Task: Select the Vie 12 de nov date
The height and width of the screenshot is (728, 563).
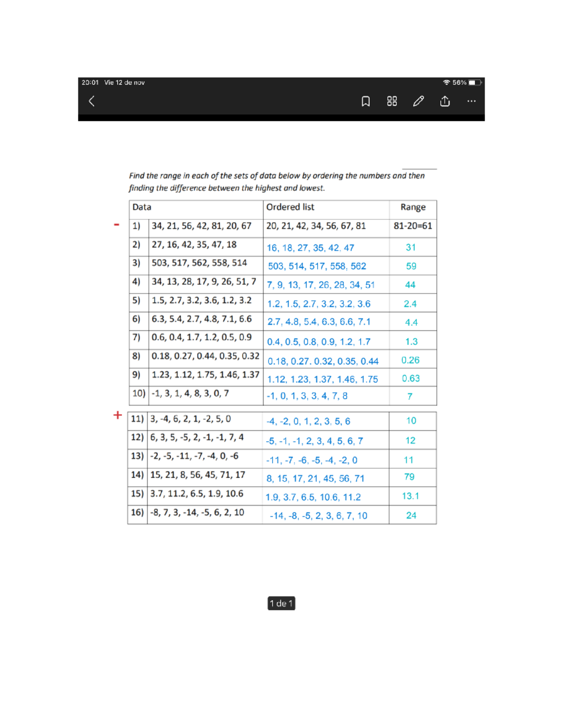Action: [125, 82]
